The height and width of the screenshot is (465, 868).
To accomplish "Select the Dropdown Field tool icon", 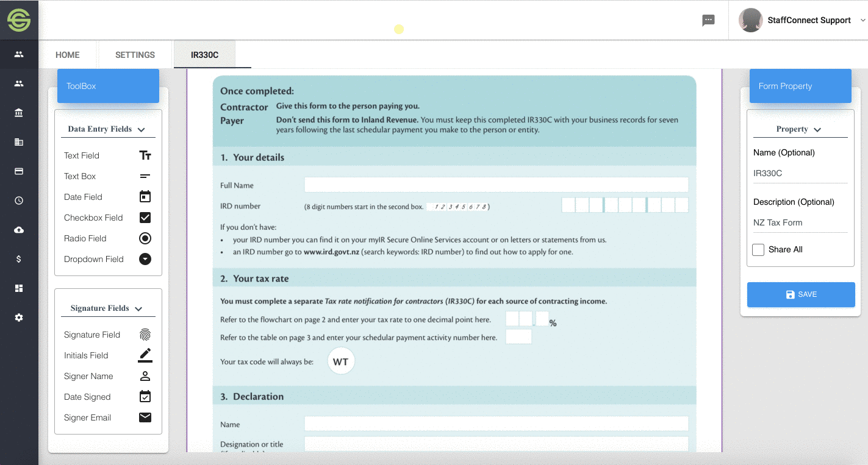I will [145, 259].
